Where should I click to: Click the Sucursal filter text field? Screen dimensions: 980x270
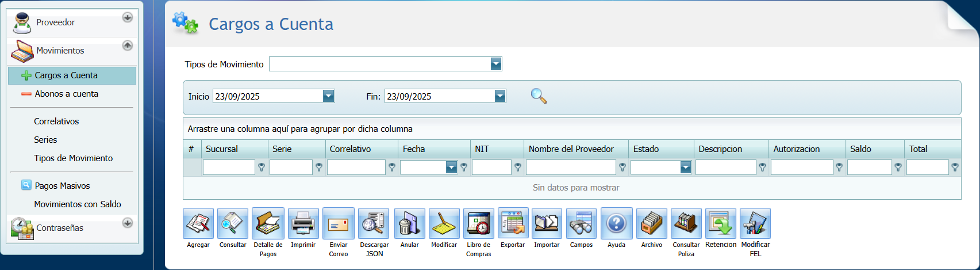(229, 168)
